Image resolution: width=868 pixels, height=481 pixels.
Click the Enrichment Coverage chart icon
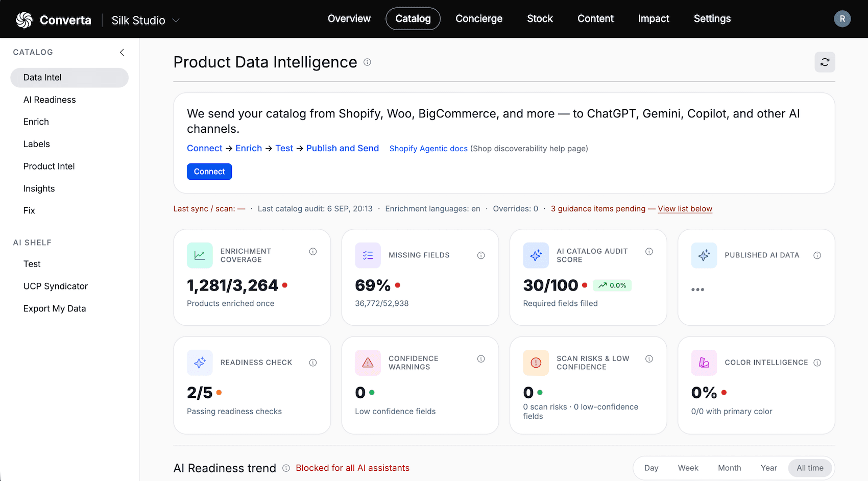coord(200,255)
